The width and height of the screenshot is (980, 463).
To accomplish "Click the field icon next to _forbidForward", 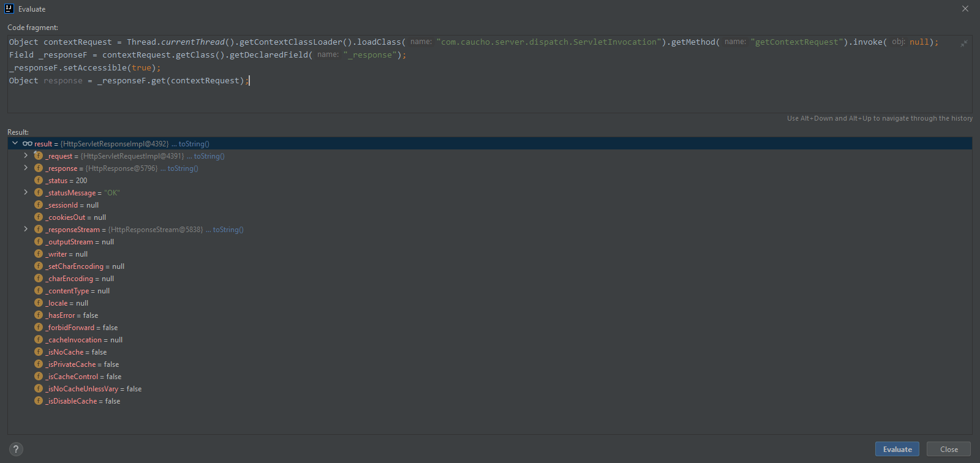I will click(x=39, y=327).
